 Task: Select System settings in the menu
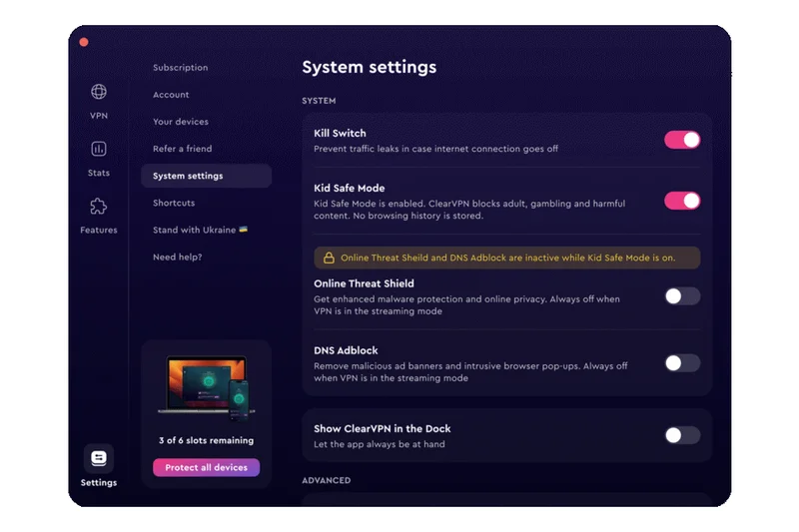tap(206, 176)
